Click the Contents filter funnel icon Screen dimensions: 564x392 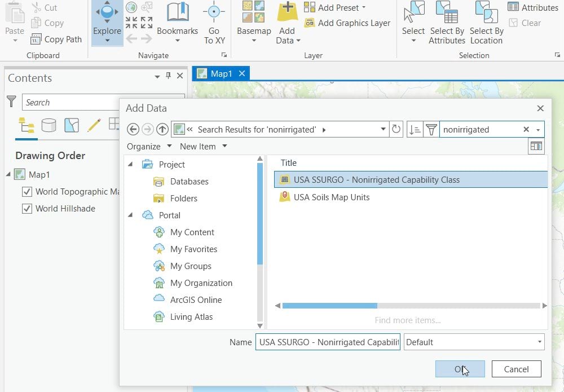click(11, 102)
